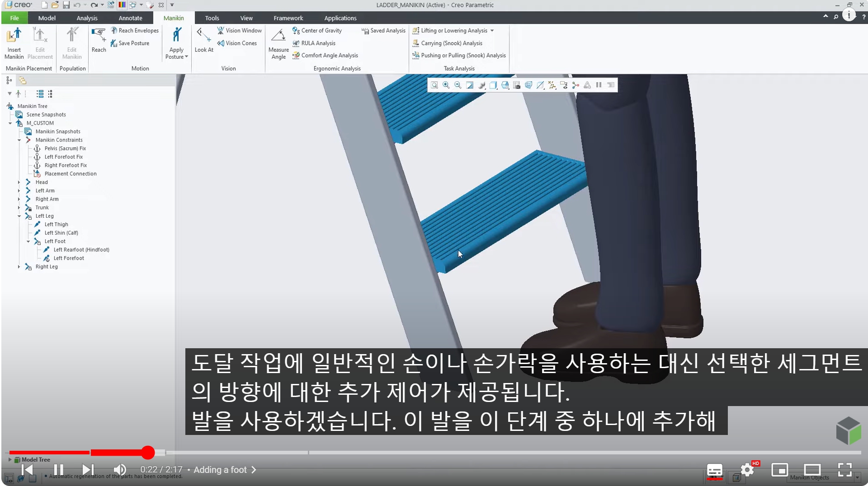Screen dimensions: 868x486
Task: Click Save Posture
Action: click(130, 43)
